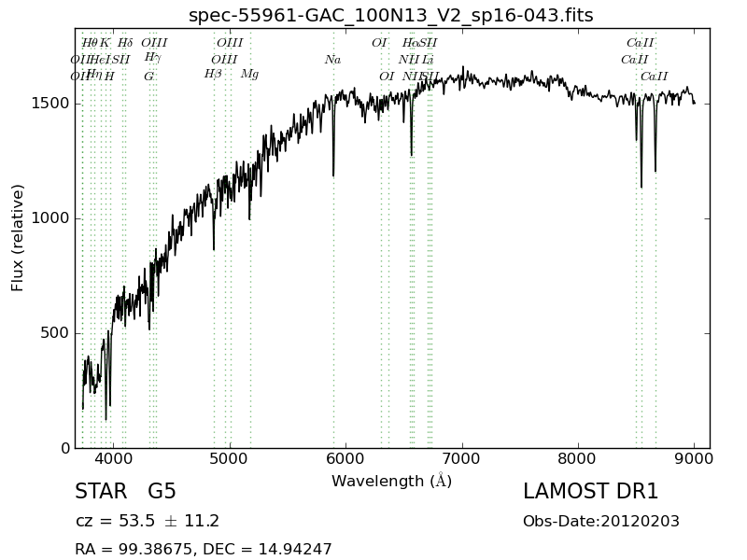The height and width of the screenshot is (560, 747).
Task: Click the 0 tick on flux axis
Action: pyautogui.click(x=65, y=448)
